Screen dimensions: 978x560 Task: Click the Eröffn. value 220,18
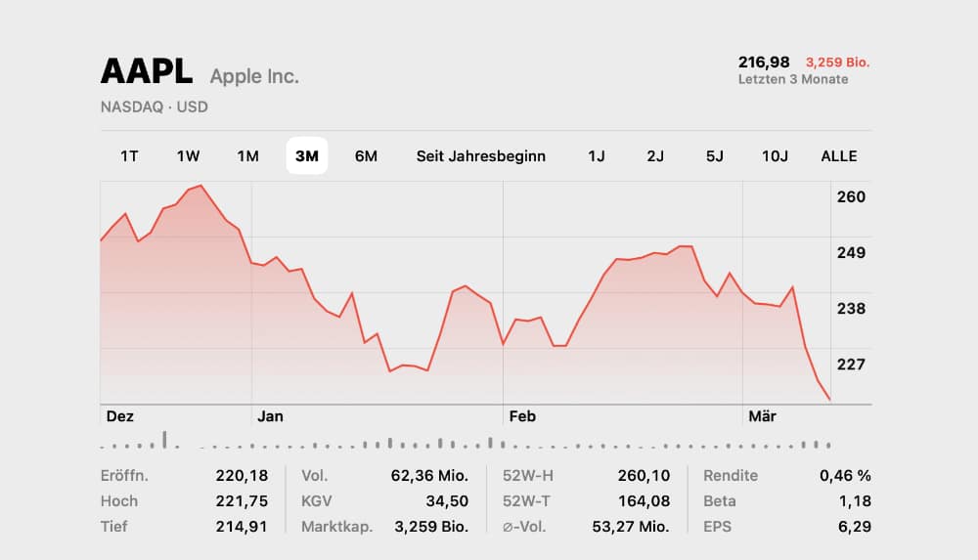coord(242,475)
